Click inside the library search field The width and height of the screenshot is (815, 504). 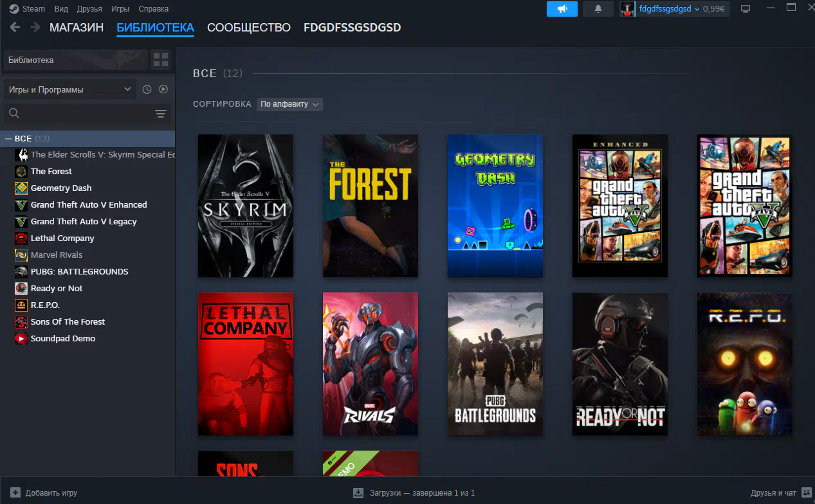[87, 114]
